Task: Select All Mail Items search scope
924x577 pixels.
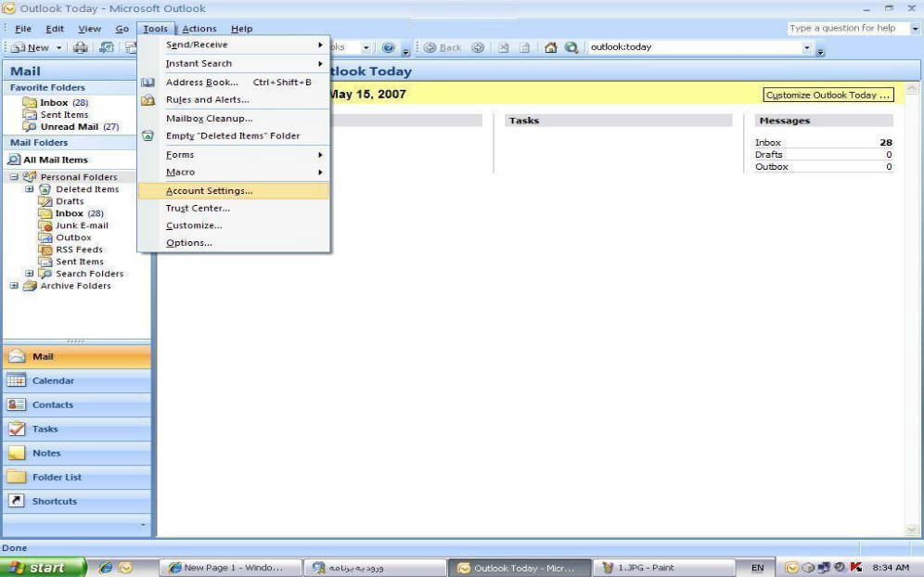Action: (56, 160)
